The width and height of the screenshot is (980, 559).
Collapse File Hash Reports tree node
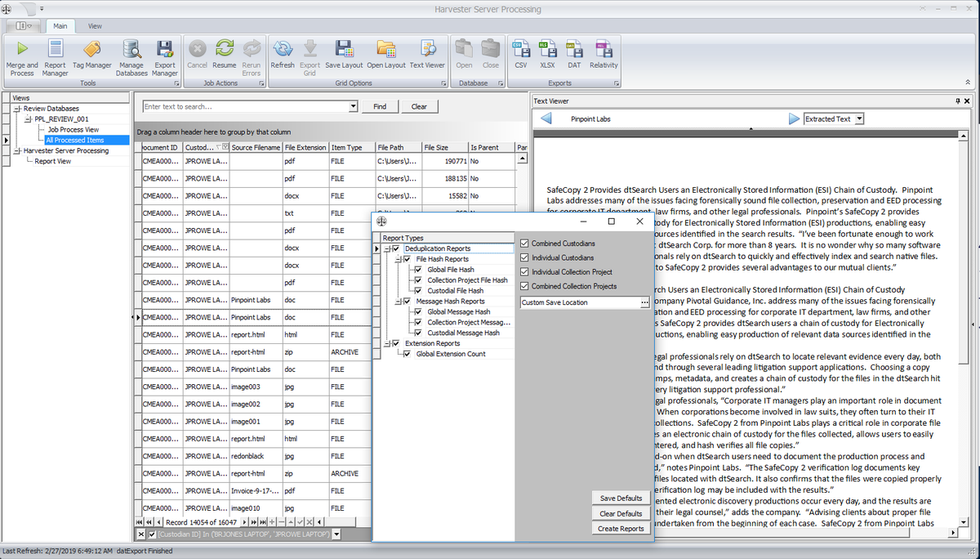point(399,259)
